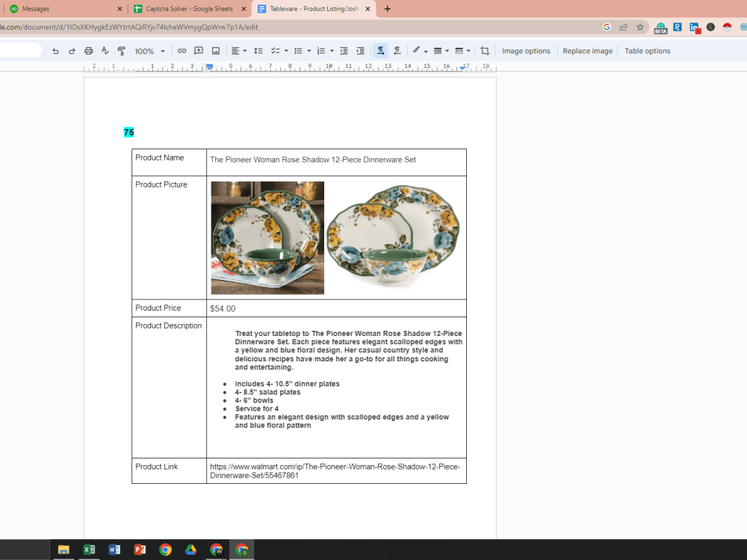Switch to Captcha Solver Google Sheets tab

pyautogui.click(x=189, y=8)
